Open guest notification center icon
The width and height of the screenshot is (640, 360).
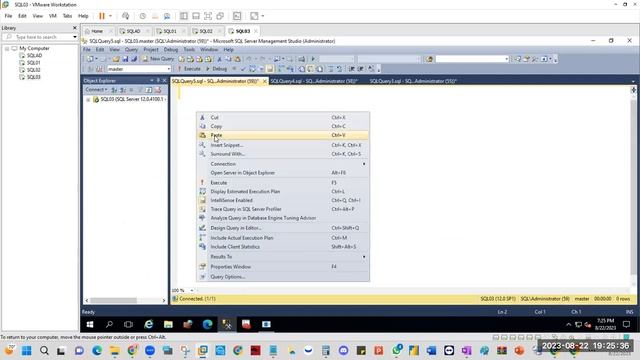(627, 324)
